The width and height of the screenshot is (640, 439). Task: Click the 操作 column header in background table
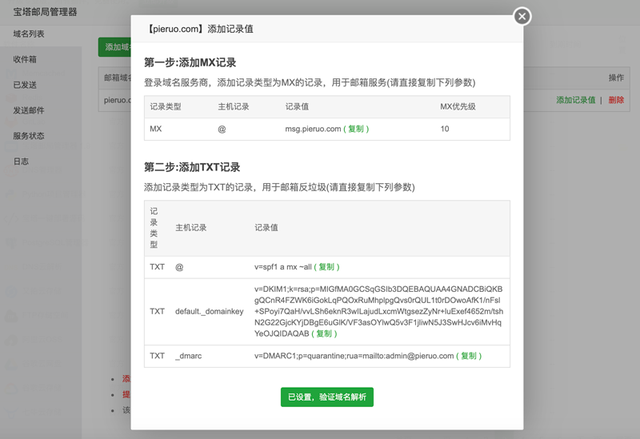[616, 78]
